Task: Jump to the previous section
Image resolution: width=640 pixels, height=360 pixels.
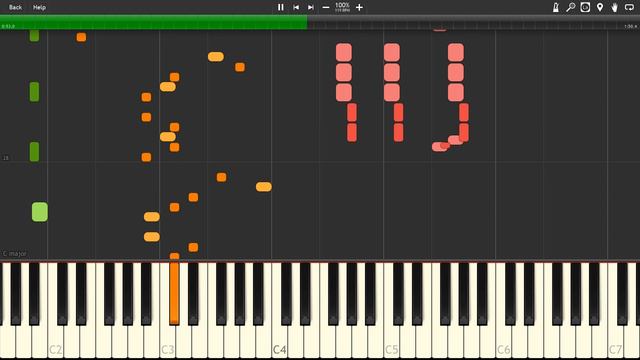Action: [296, 7]
